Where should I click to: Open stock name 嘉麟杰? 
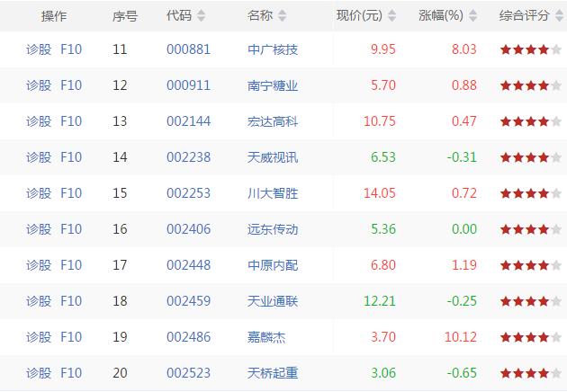click(266, 337)
